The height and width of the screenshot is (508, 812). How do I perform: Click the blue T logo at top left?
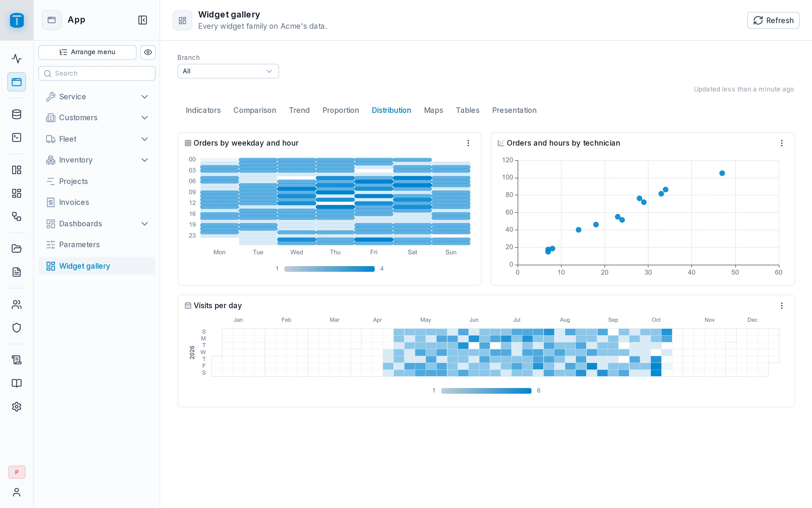click(17, 20)
